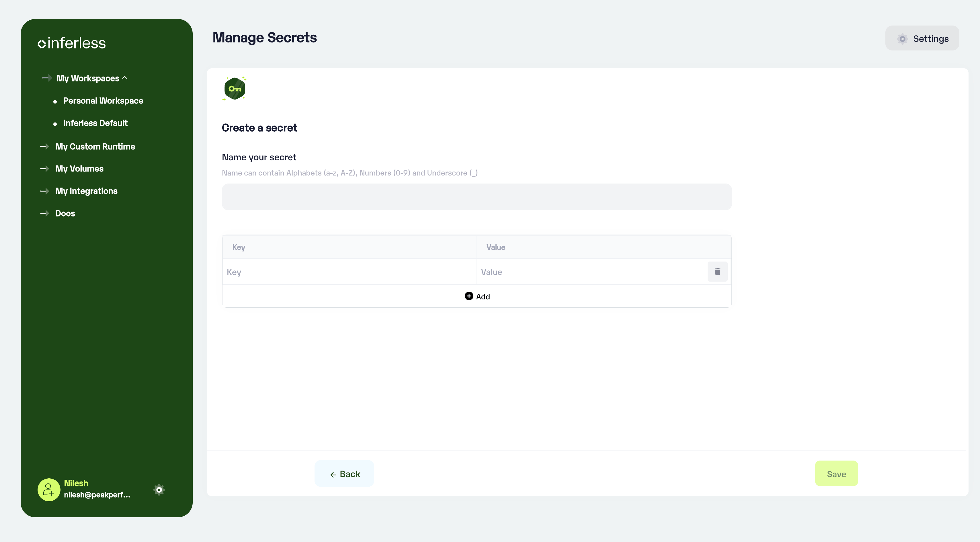Image resolution: width=980 pixels, height=542 pixels.
Task: Open user settings gear in sidebar footer
Action: [x=159, y=490]
